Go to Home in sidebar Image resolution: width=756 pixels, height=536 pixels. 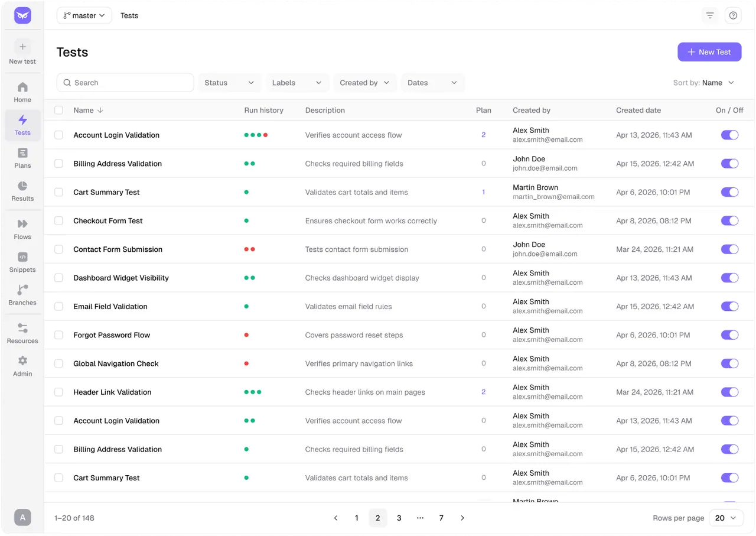pyautogui.click(x=22, y=92)
